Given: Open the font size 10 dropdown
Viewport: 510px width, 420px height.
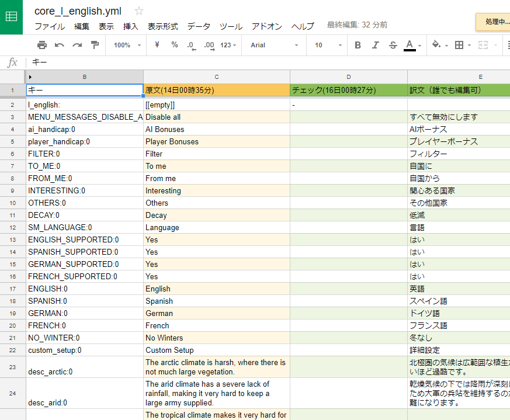Looking at the screenshot, I should point(328,45).
